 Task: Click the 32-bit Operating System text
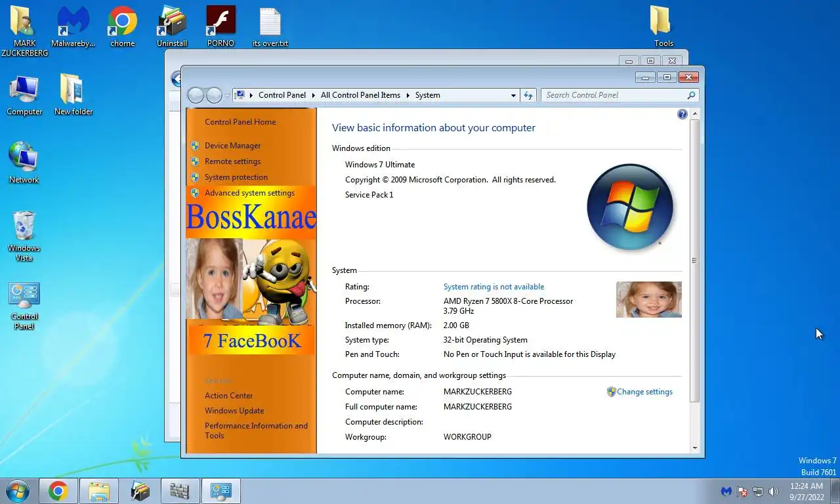[485, 340]
